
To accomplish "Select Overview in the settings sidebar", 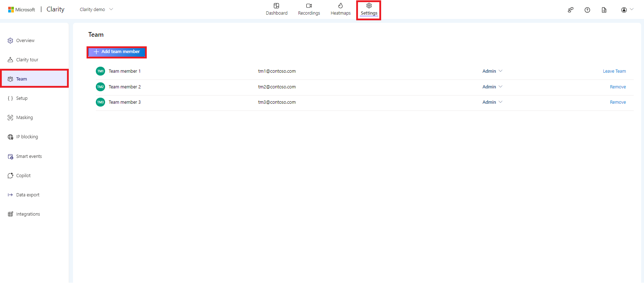I will click(25, 41).
